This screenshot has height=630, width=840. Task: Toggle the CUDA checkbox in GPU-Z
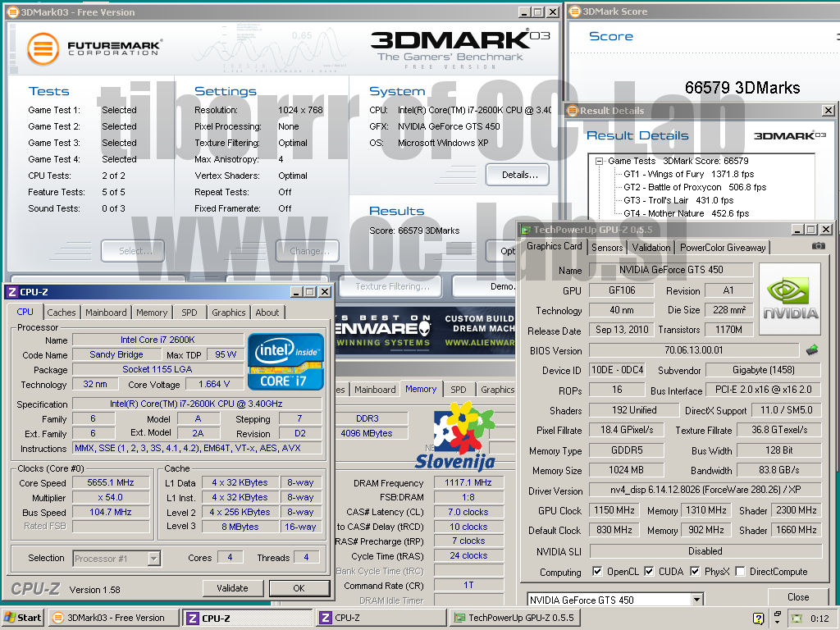649,571
